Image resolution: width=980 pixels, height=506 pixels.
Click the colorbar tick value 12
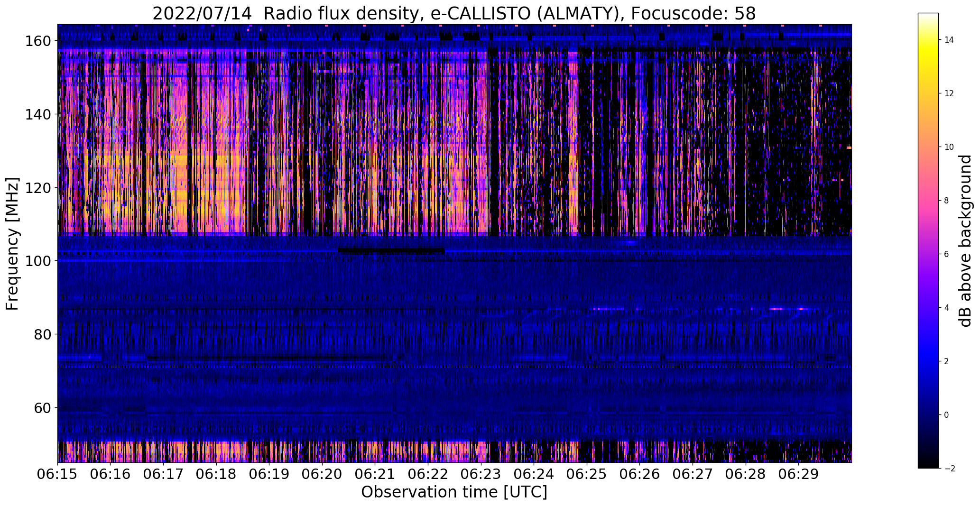(949, 93)
